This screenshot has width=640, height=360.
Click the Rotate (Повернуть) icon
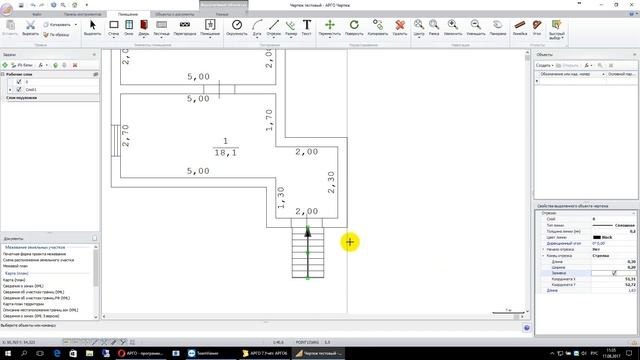point(354,25)
